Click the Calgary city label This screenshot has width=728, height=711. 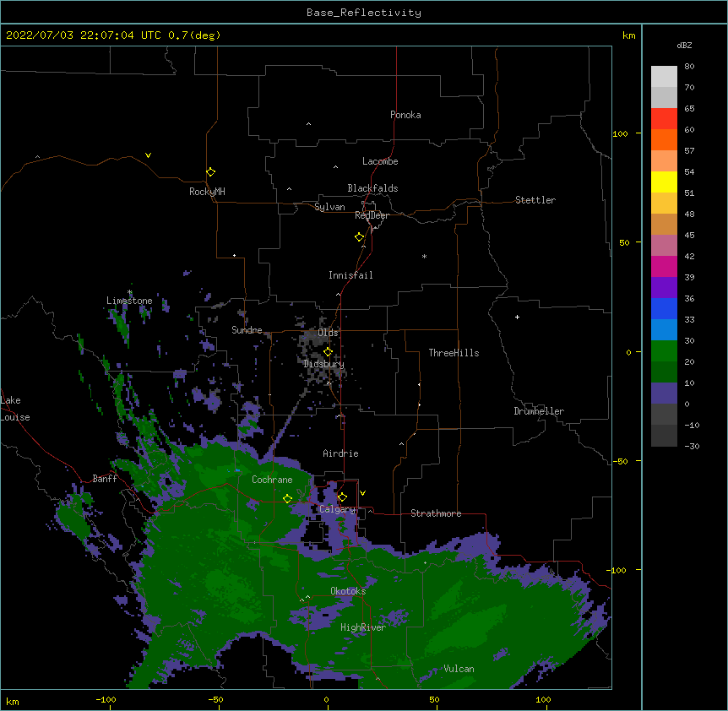[x=337, y=509]
